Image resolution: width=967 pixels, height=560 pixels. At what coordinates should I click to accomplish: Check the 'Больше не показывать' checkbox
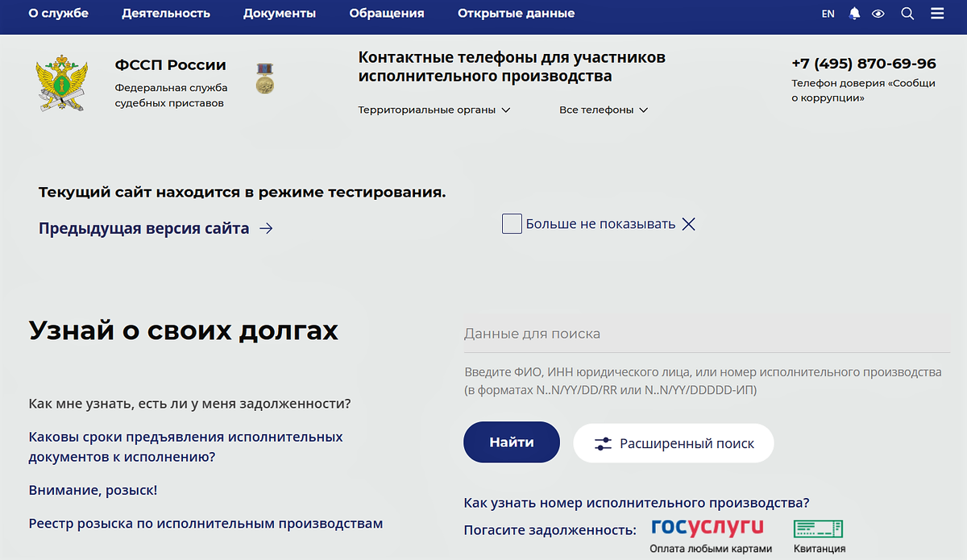tap(512, 224)
